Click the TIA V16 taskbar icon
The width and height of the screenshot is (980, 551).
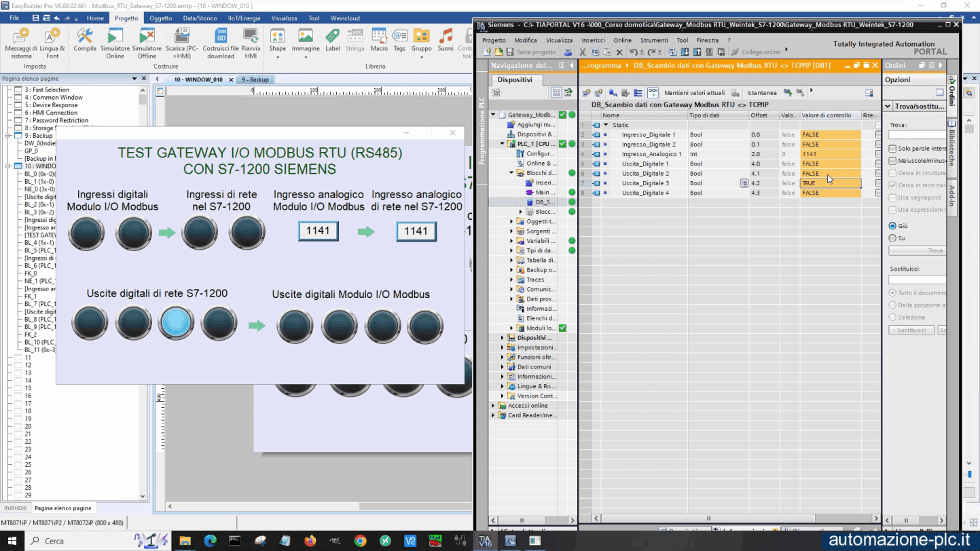pos(485,541)
